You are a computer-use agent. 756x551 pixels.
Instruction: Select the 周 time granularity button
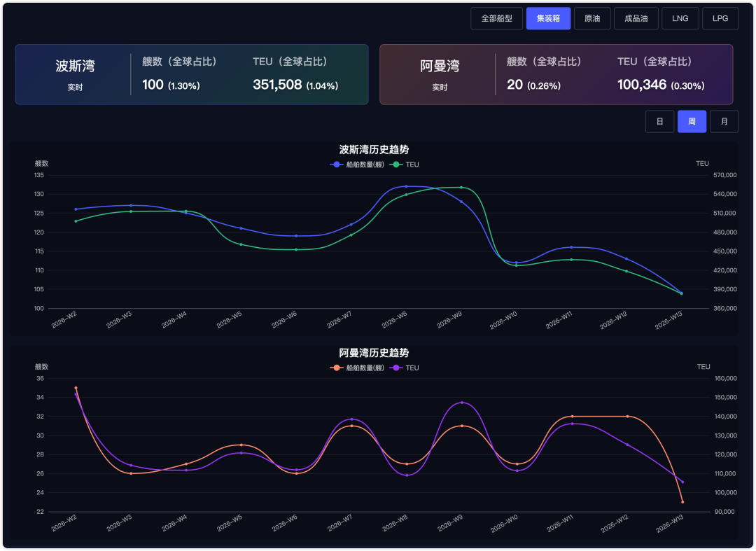point(692,122)
